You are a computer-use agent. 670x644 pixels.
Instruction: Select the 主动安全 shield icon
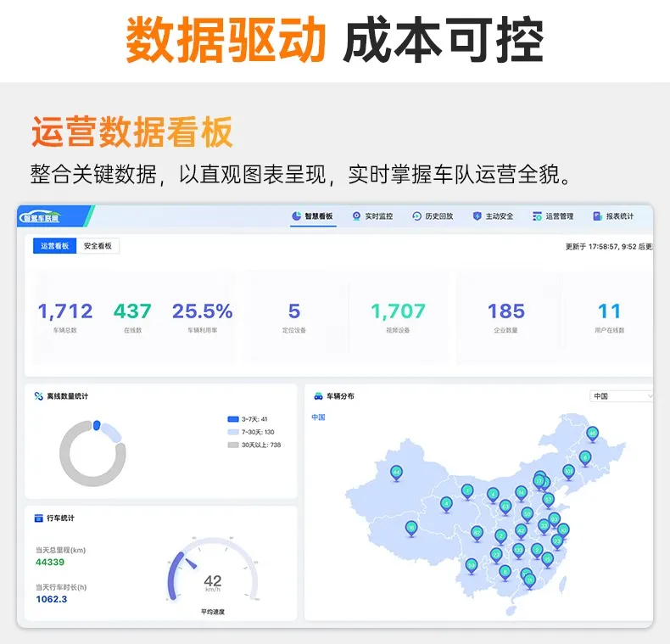(477, 216)
